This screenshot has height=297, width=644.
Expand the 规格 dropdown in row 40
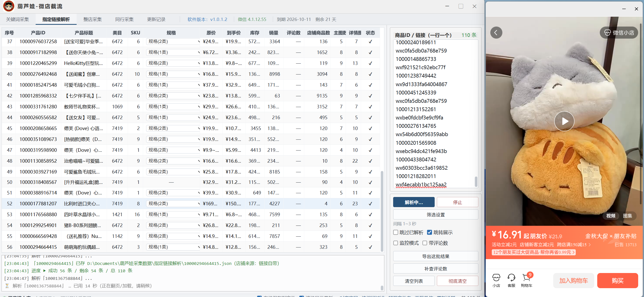[173, 74]
